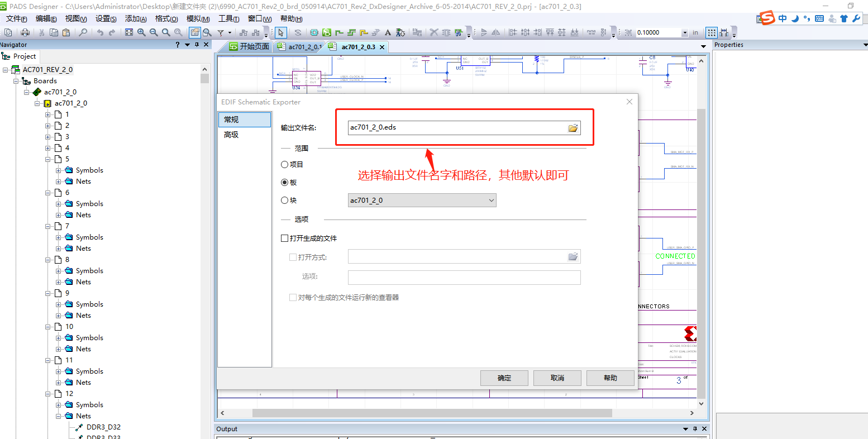868x439 pixels.
Task: Select the 项目 radio button
Action: click(284, 164)
